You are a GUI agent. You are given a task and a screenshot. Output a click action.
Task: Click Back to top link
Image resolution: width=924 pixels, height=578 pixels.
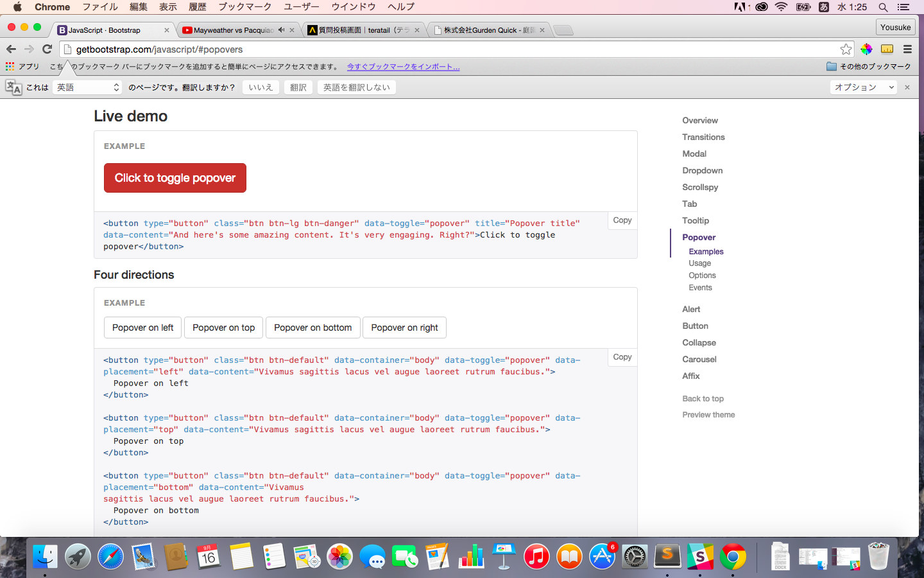703,399
